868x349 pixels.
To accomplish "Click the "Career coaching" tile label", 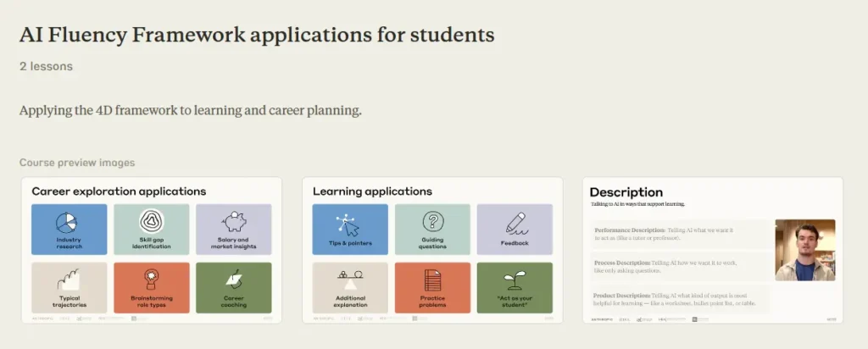I will pos(234,302).
